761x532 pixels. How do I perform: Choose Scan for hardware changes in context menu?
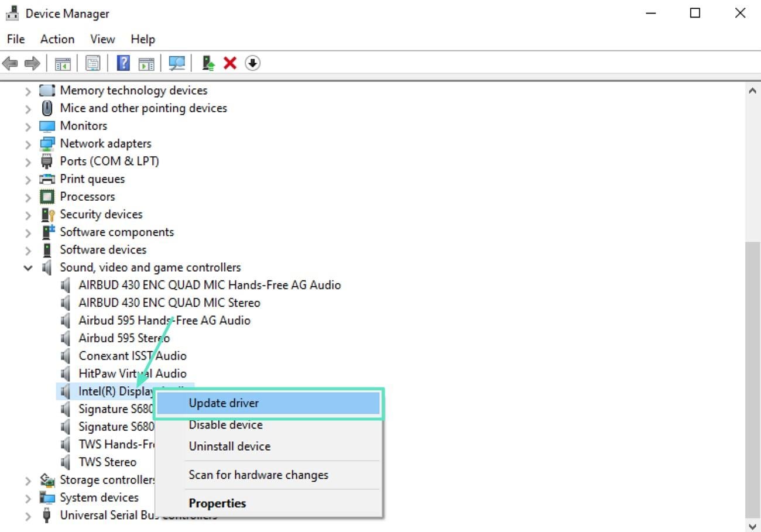click(x=269, y=475)
